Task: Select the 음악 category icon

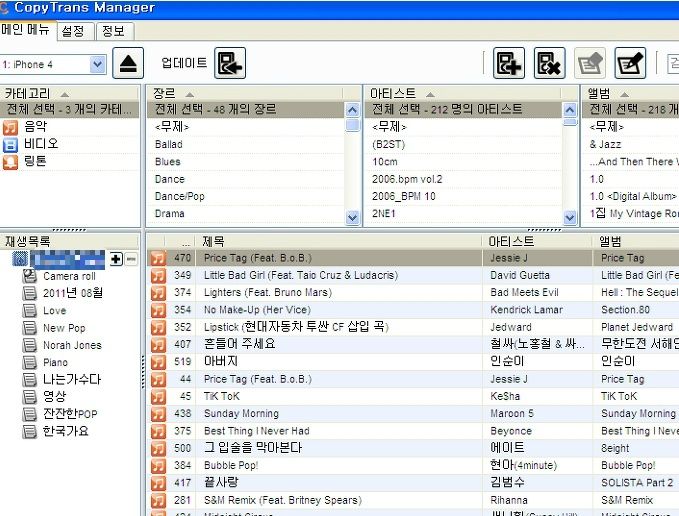Action: (x=10, y=127)
